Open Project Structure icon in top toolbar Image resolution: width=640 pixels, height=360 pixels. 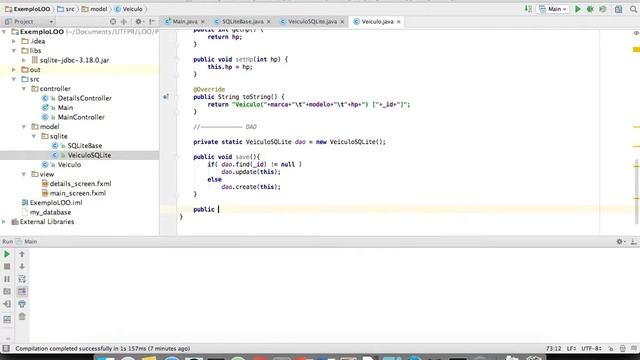[619, 9]
